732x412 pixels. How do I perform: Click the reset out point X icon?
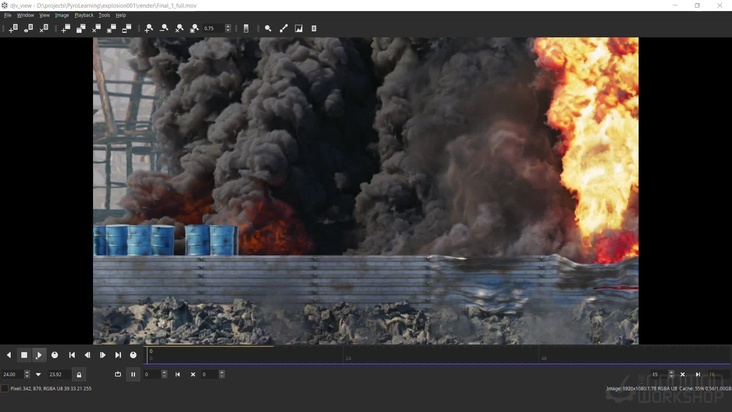click(683, 374)
